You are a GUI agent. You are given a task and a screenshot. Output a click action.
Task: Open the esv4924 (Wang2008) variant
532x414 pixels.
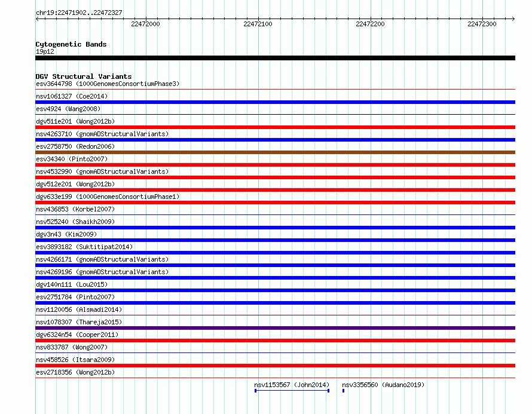point(68,109)
